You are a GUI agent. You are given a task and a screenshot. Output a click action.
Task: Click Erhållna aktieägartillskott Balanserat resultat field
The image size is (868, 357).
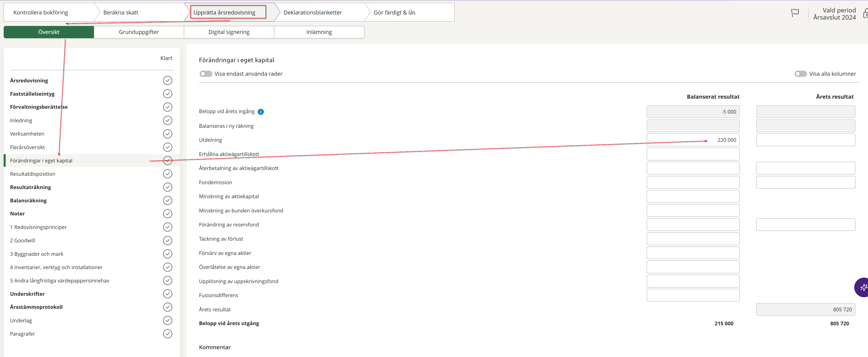(x=693, y=154)
